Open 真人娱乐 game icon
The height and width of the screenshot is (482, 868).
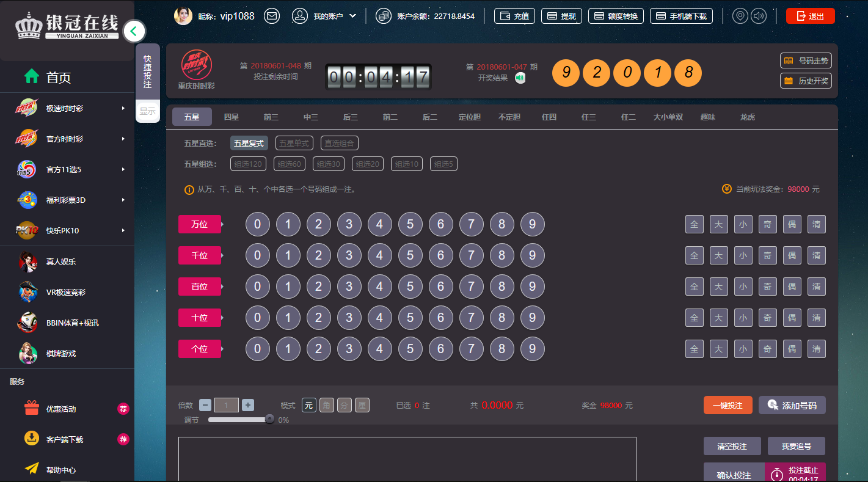[28, 261]
